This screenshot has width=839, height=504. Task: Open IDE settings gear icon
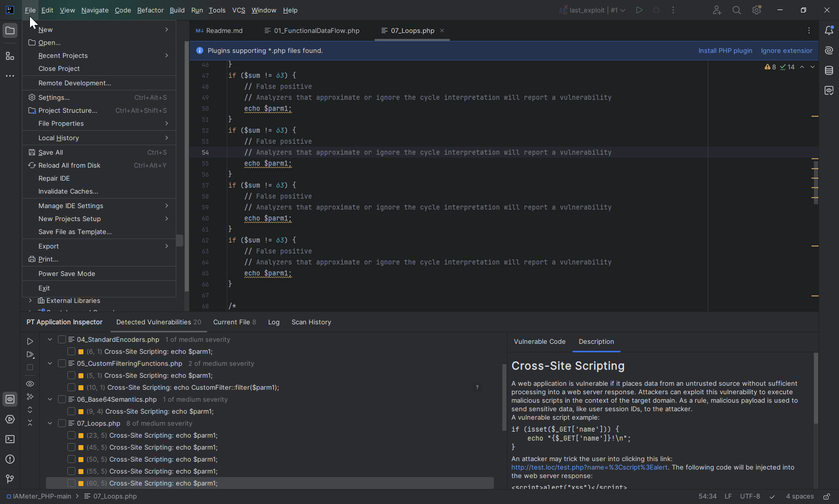[757, 10]
